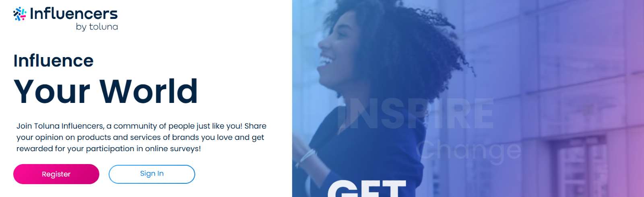644x197 pixels.
Task: Click the colorful Toluna star logo icon
Action: (20, 14)
